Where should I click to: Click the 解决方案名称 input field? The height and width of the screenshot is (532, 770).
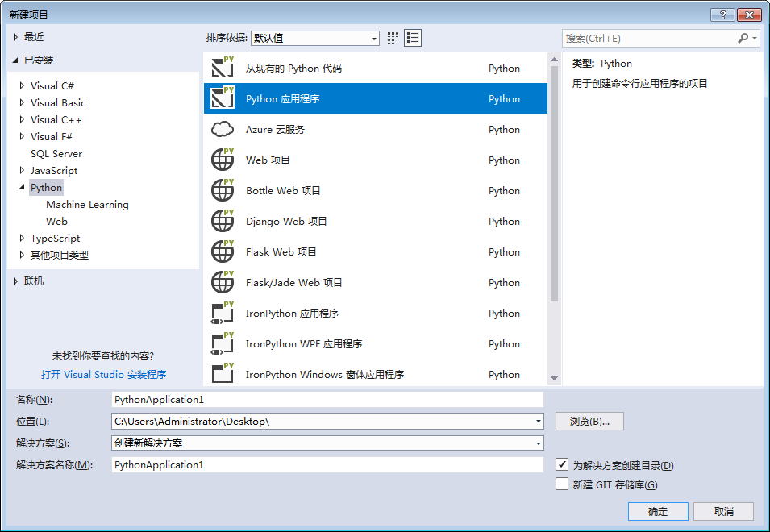pyautogui.click(x=327, y=465)
